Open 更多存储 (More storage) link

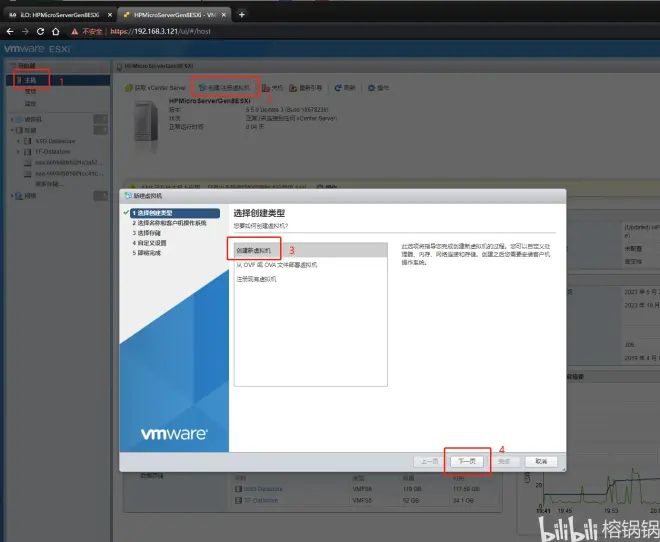(49, 184)
